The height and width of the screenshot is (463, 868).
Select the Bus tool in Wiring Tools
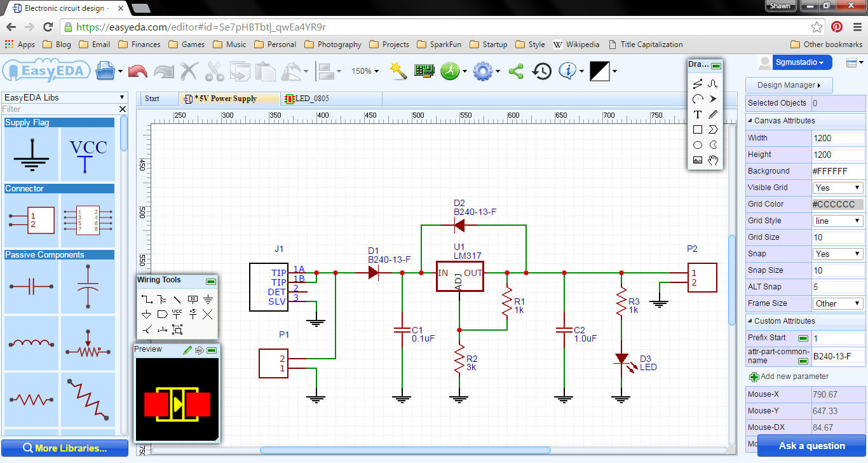[x=161, y=299]
